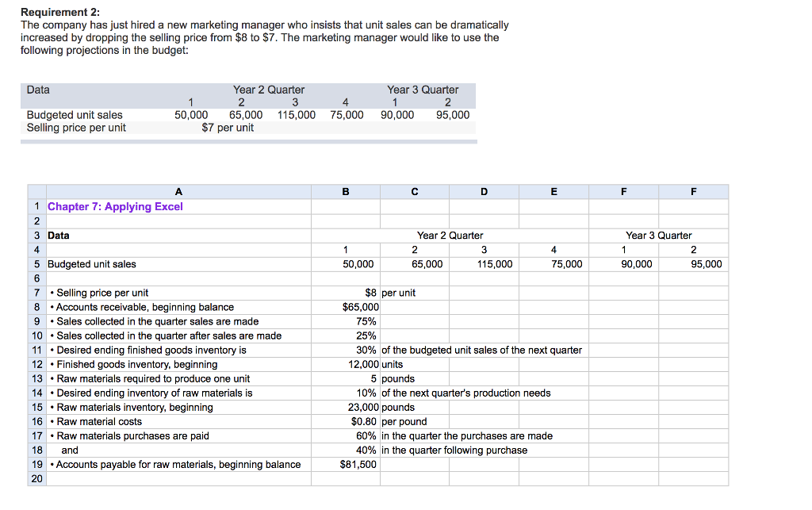Select the 23,000 pounds cell
The height and width of the screenshot is (510, 812).
[346, 408]
